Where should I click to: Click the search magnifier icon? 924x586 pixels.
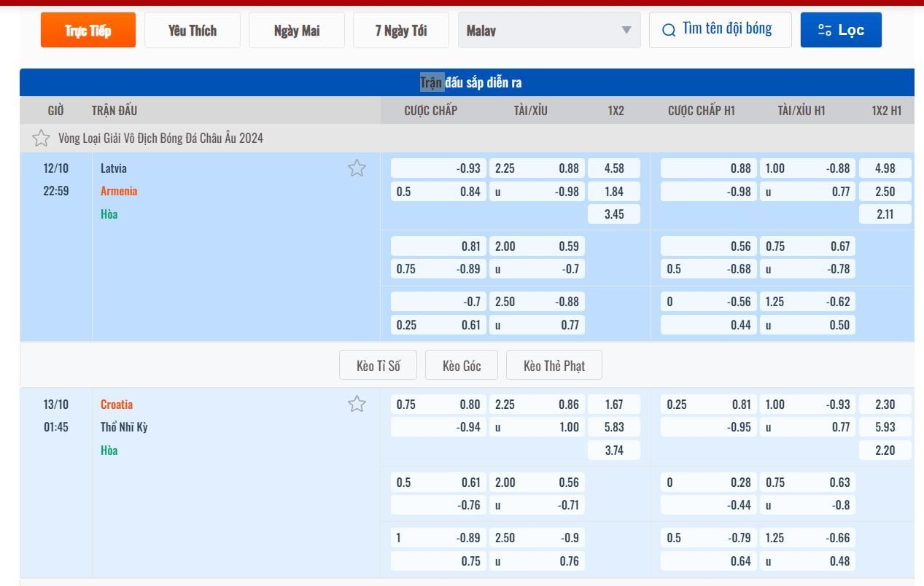(669, 30)
